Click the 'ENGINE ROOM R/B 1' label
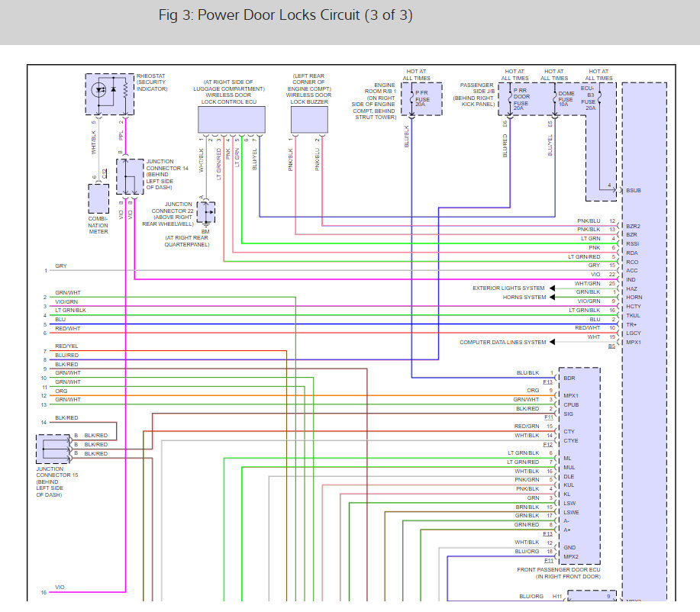The width and height of the screenshot is (700, 612). (x=380, y=88)
